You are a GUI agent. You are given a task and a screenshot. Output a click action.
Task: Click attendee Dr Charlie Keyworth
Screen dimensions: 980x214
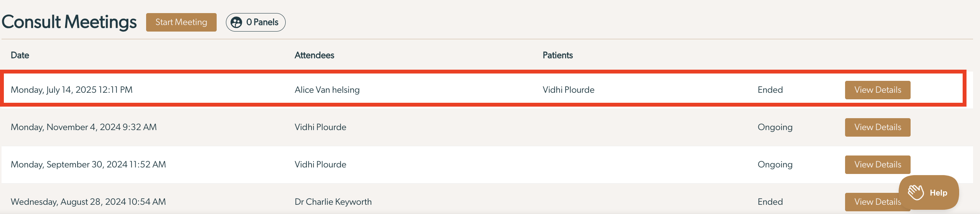pyautogui.click(x=333, y=202)
